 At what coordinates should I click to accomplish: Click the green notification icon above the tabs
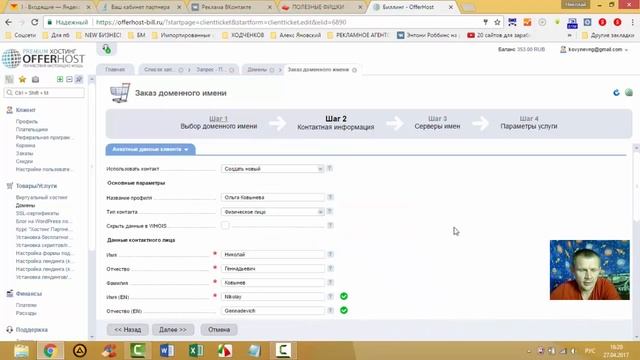point(107,49)
